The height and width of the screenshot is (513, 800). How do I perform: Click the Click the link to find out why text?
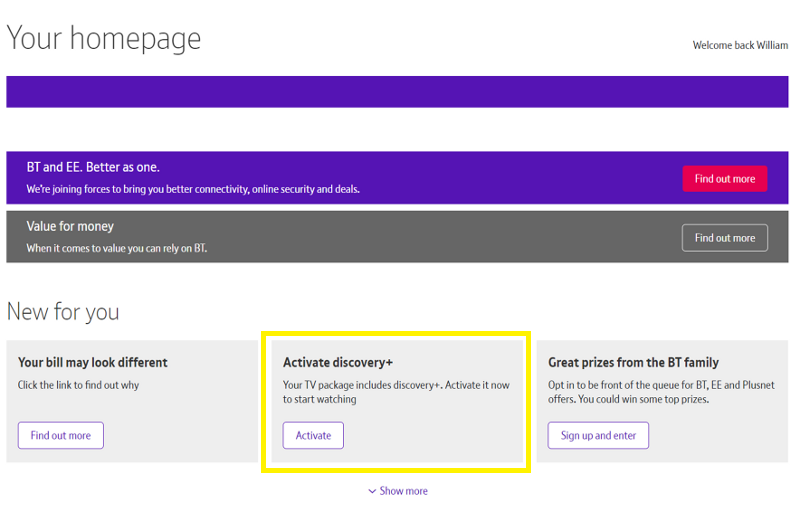pos(78,385)
